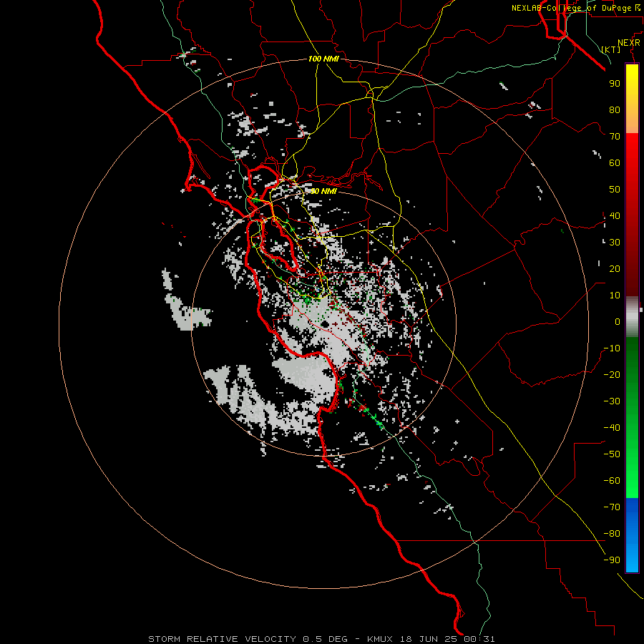
Task: Click the 0 value on velocity scale
Action: [618, 321]
